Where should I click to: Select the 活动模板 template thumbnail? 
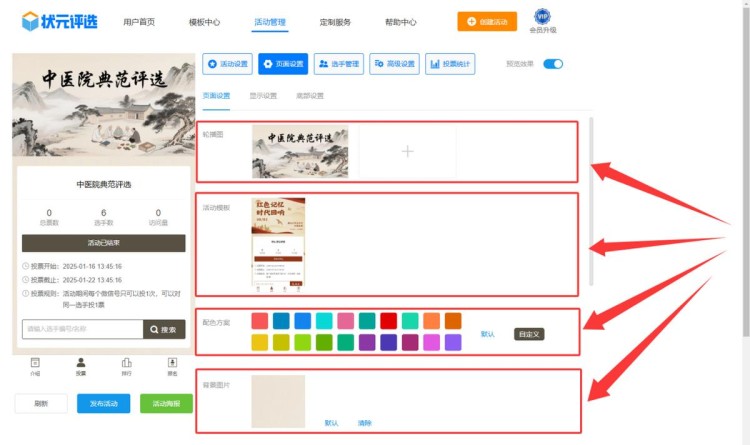pos(279,245)
